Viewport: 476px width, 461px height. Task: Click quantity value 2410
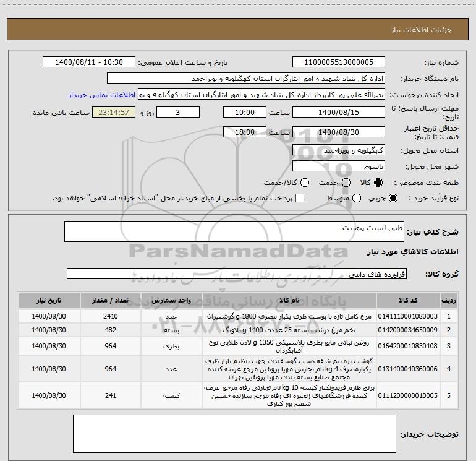pyautogui.click(x=111, y=316)
